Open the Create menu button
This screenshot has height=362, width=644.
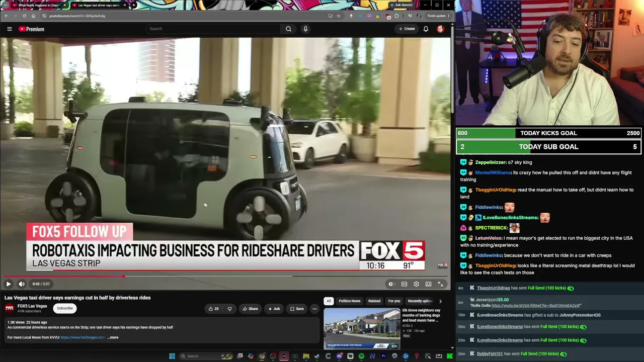click(x=407, y=29)
